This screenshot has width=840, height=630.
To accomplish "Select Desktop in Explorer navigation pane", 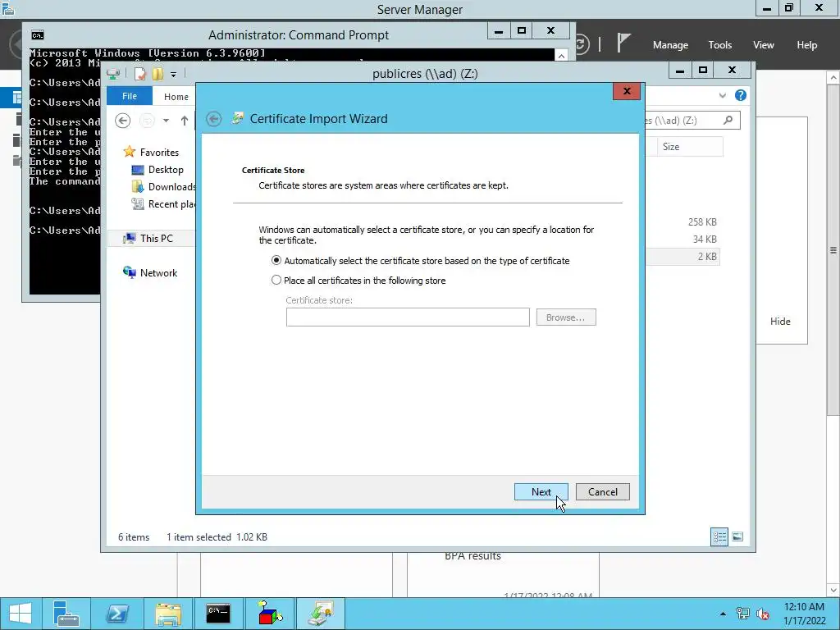I will [166, 169].
